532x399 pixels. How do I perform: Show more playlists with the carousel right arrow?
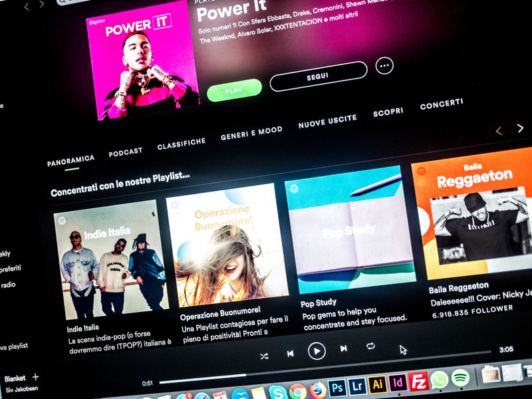click(520, 128)
